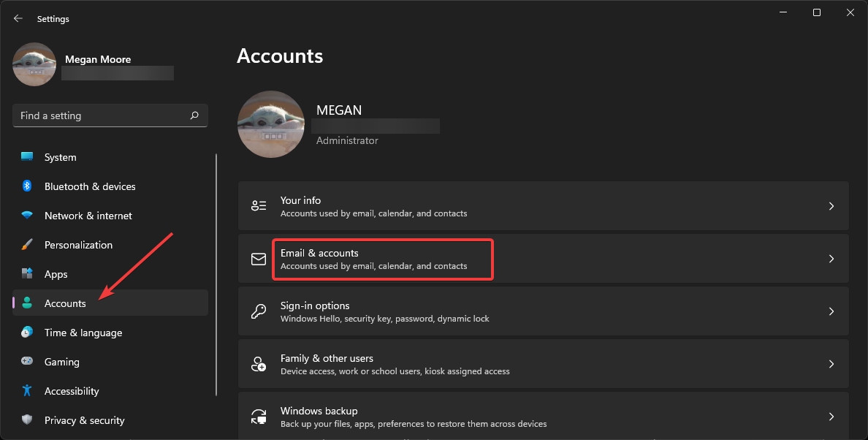This screenshot has width=868, height=440.
Task: Click the back arrow in Settings
Action: click(x=18, y=18)
